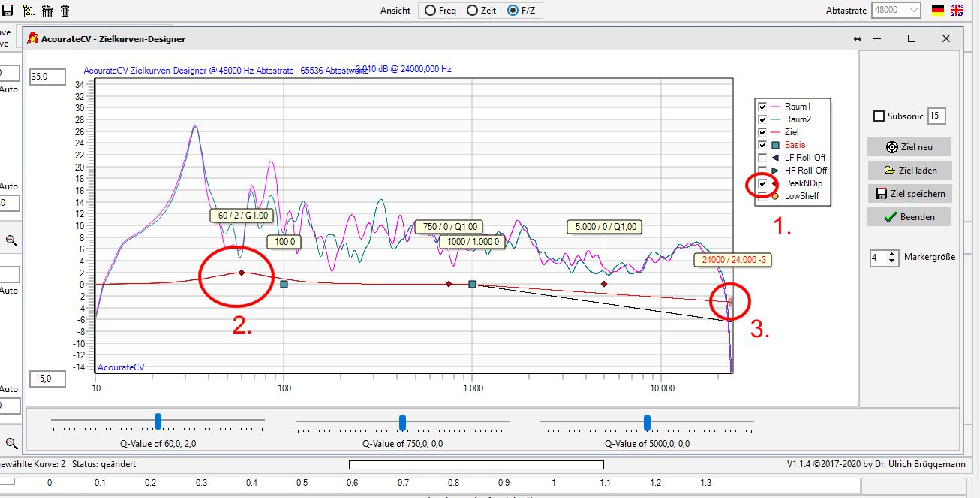Click the Ziel speichern button
The width and height of the screenshot is (980, 498).
tap(909, 194)
